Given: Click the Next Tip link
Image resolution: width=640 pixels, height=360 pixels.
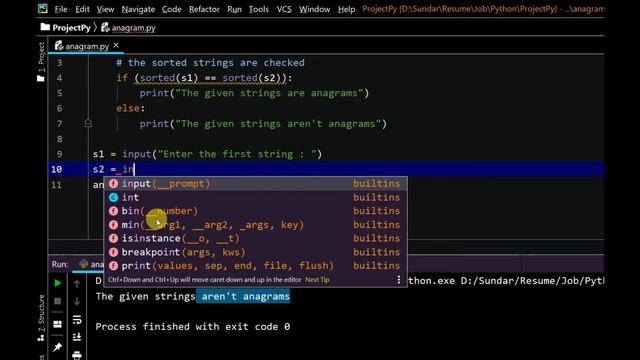Looking at the screenshot, I should coord(317,280).
